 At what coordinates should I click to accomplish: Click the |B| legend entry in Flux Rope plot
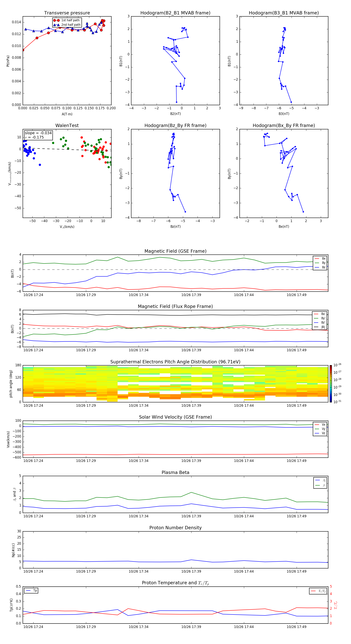click(x=320, y=327)
